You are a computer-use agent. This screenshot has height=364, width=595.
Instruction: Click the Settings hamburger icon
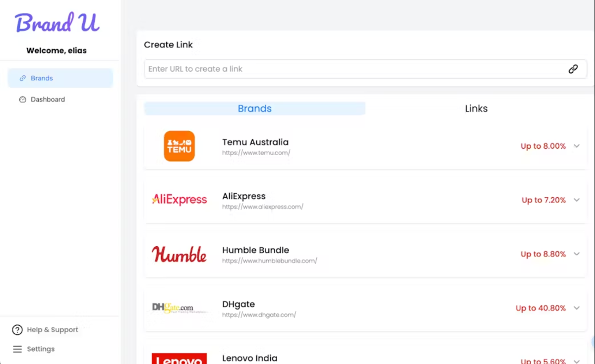coord(17,349)
